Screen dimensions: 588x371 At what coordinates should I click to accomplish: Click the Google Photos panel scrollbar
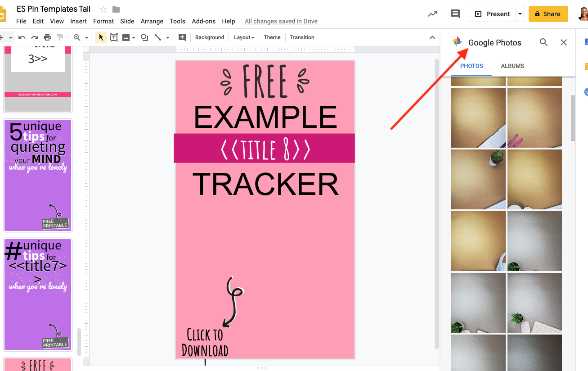click(573, 118)
